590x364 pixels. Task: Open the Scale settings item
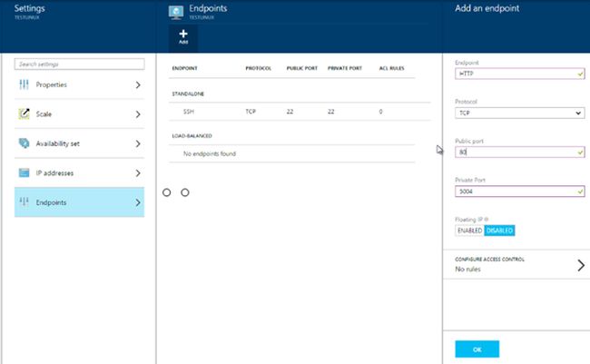coord(79,114)
